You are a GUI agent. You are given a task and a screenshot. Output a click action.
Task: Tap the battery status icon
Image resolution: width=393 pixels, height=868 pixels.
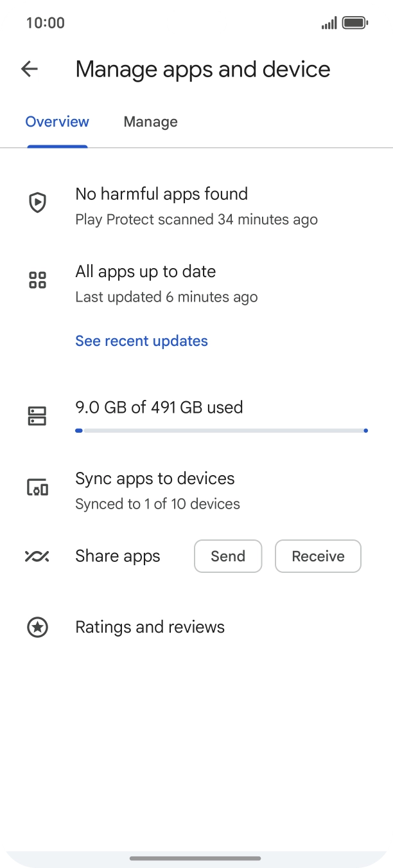[x=354, y=23]
